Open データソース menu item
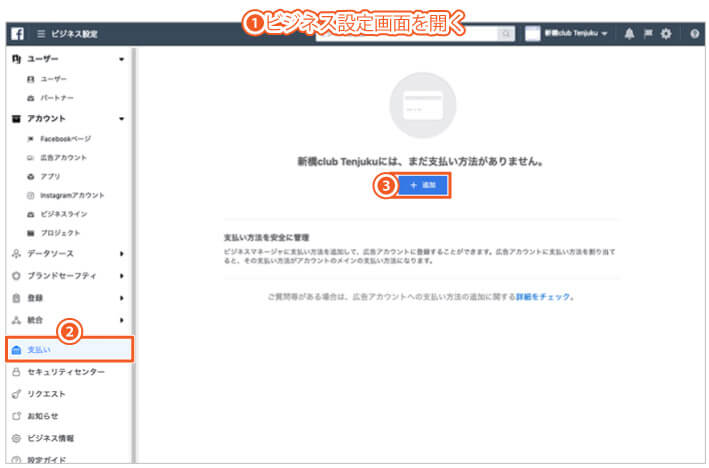 point(50,254)
